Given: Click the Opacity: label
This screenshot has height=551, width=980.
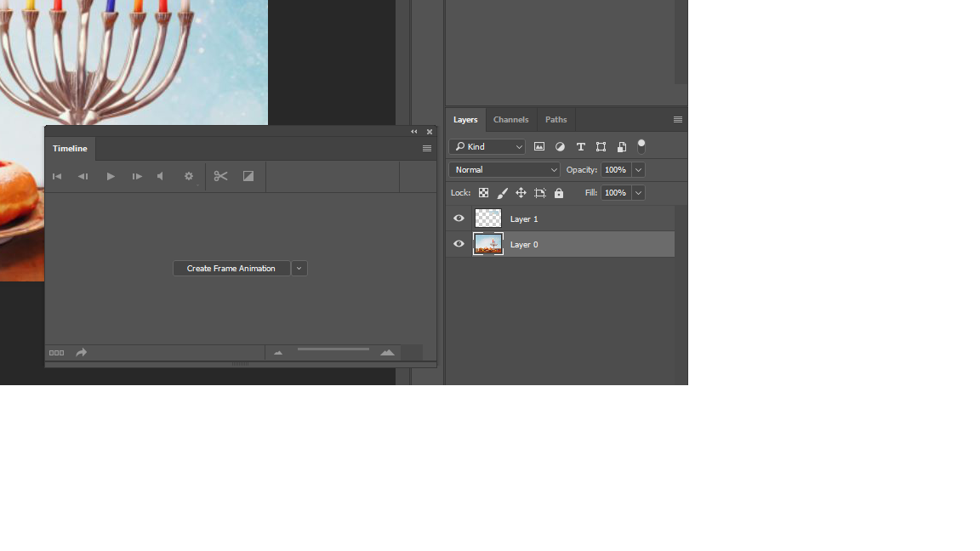Looking at the screenshot, I should 582,170.
